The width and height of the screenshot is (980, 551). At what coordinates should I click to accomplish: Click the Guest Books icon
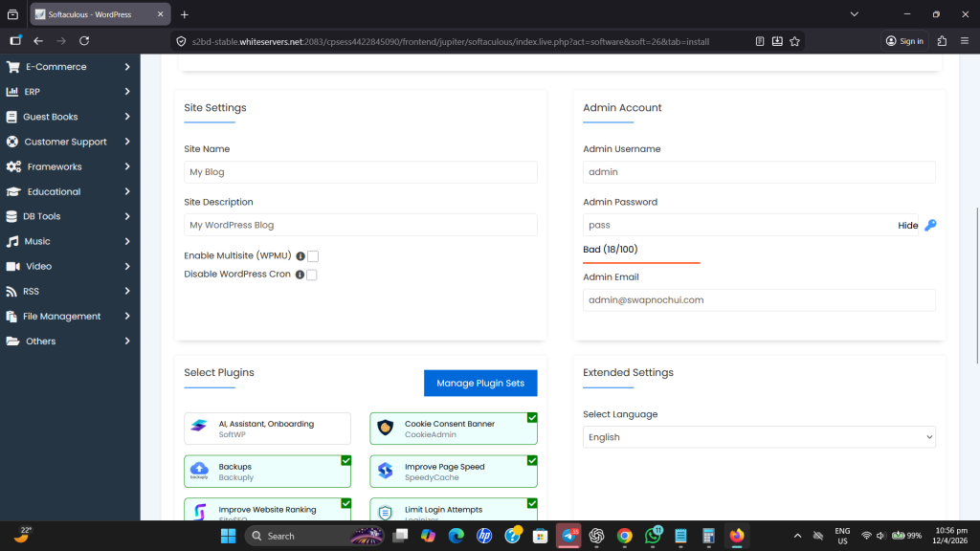11,117
